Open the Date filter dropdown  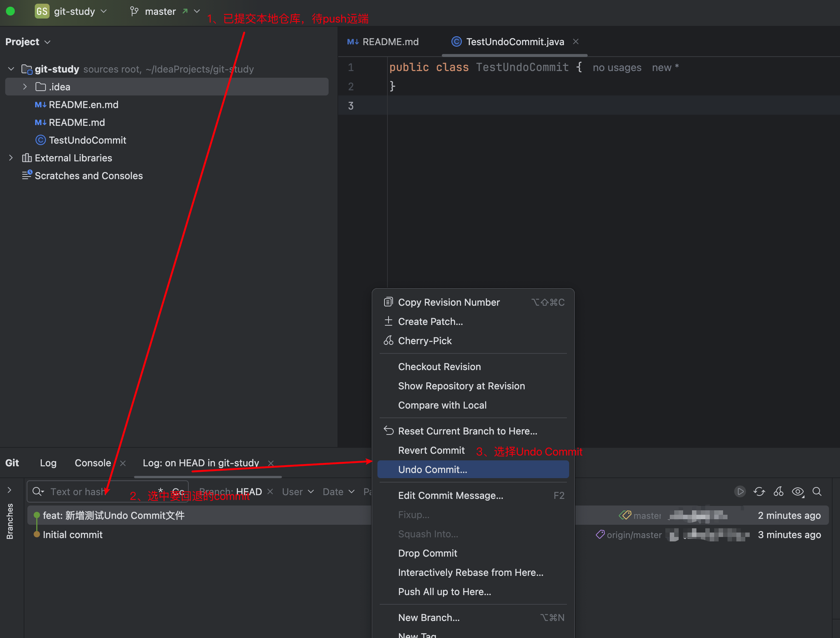[338, 492]
